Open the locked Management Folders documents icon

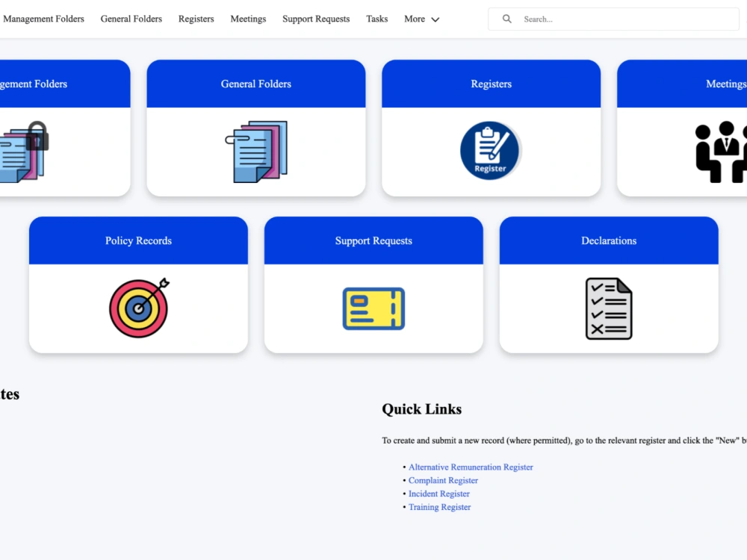pyautogui.click(x=24, y=152)
